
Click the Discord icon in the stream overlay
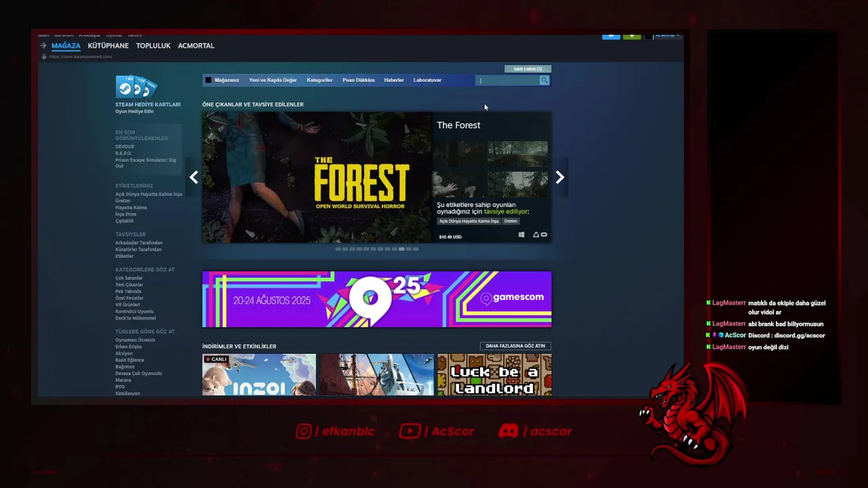(509, 431)
